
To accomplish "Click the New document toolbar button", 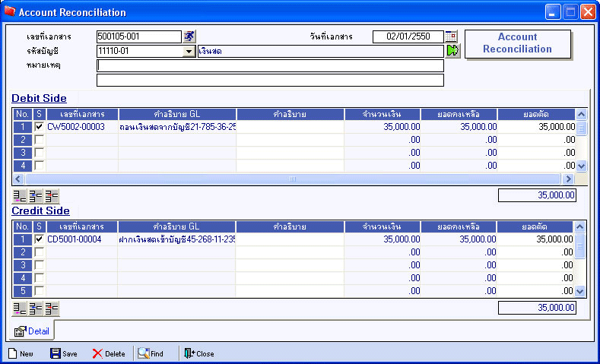I will [x=21, y=353].
